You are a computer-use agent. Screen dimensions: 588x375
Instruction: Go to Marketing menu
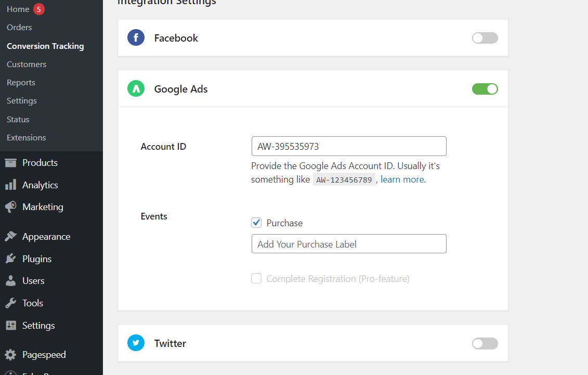pyautogui.click(x=43, y=207)
